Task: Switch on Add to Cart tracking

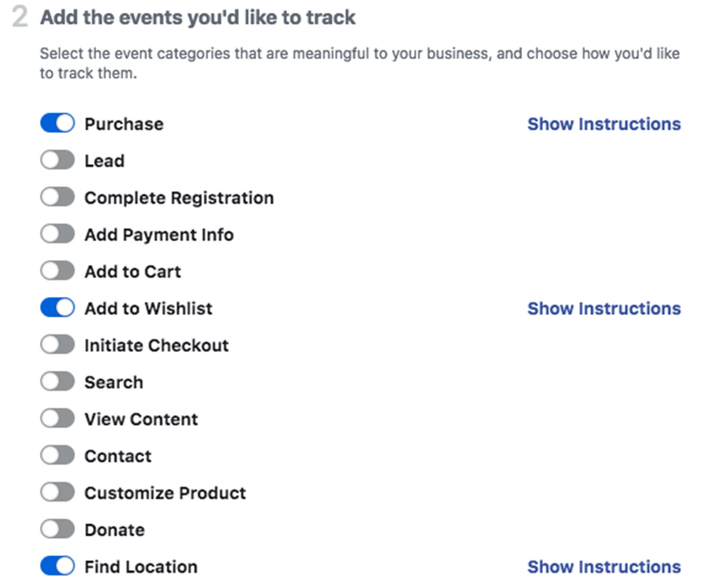Action: pyautogui.click(x=58, y=271)
